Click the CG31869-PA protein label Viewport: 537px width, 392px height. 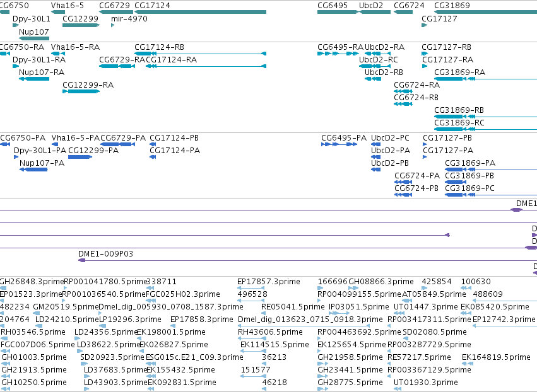pos(470,163)
